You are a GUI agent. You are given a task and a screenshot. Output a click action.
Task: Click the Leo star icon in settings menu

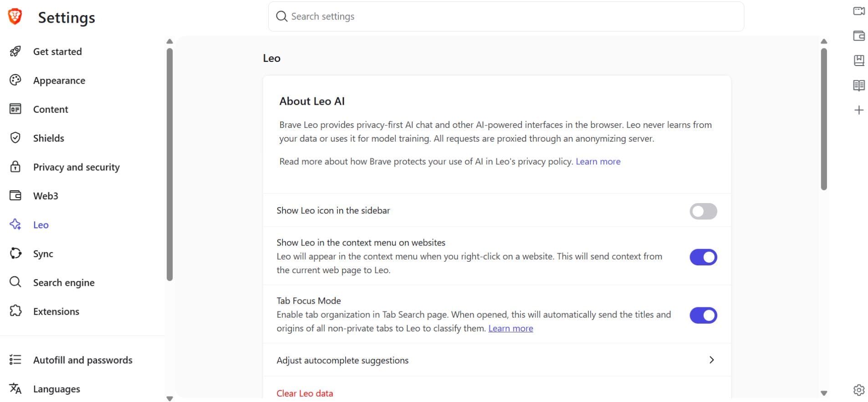pyautogui.click(x=15, y=224)
